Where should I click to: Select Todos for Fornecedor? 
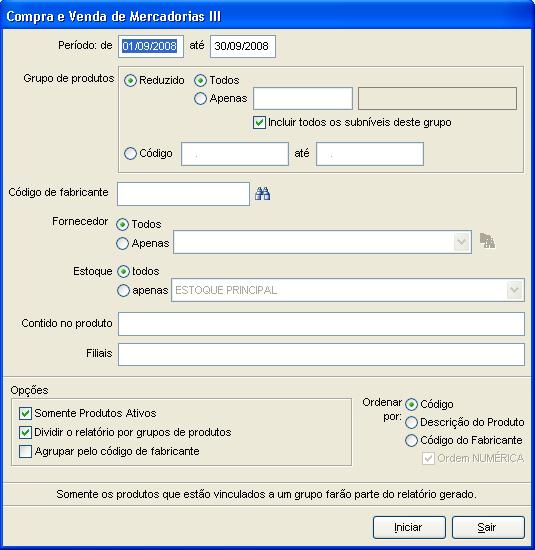[x=122, y=224]
